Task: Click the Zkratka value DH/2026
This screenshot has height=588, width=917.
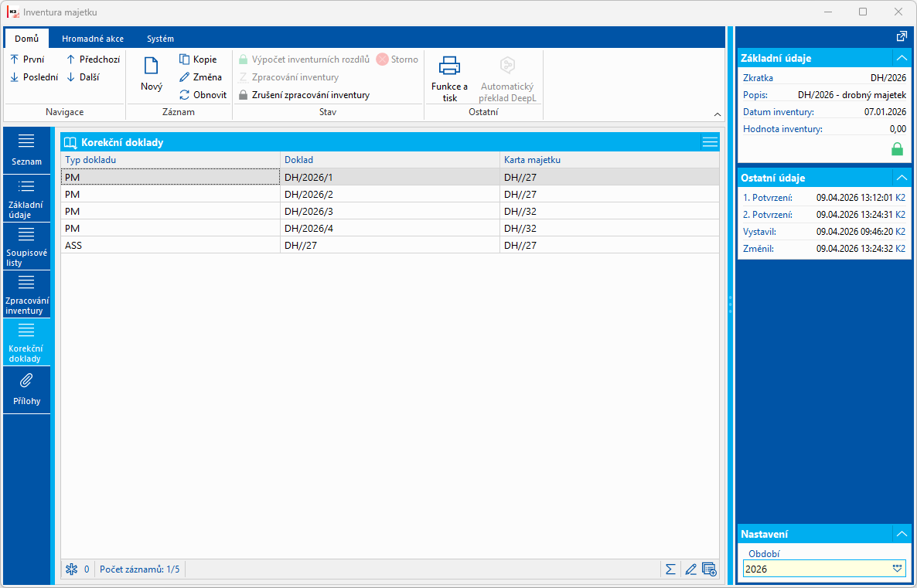Action: (888, 78)
